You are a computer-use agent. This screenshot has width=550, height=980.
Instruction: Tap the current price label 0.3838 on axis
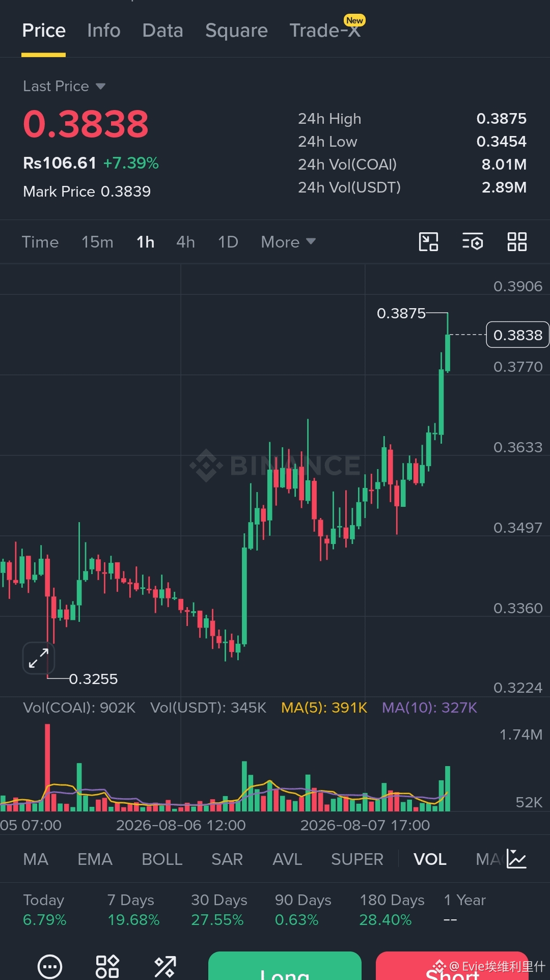pyautogui.click(x=517, y=335)
